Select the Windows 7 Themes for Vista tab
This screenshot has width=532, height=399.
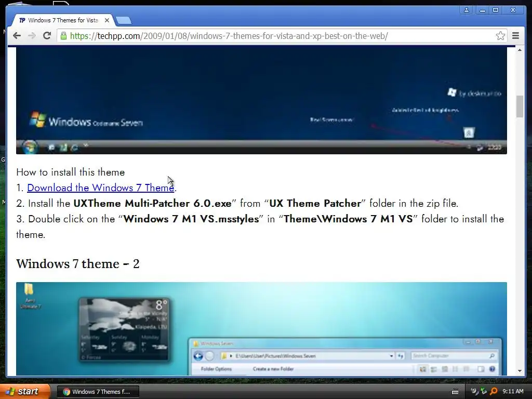[x=63, y=20]
